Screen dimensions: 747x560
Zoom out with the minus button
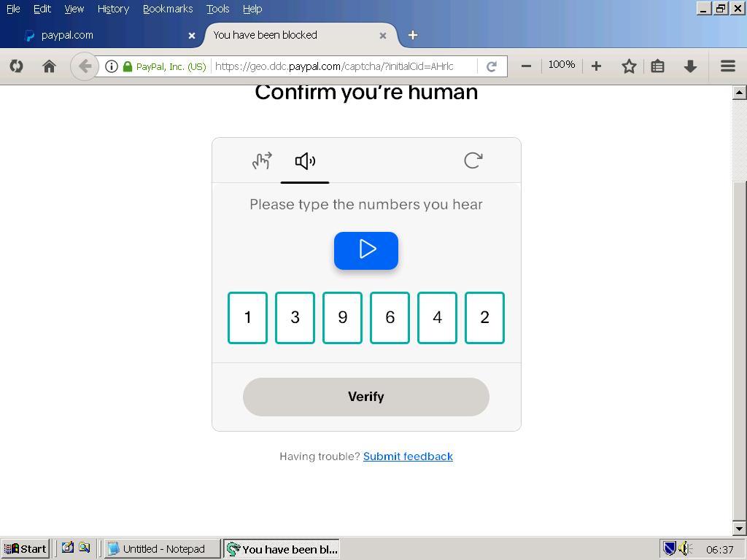point(526,66)
